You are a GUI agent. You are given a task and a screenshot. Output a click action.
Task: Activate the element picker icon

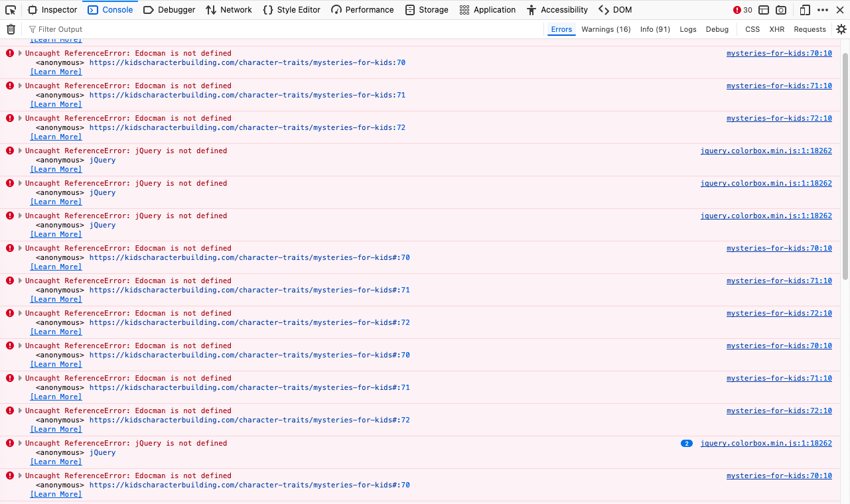[11, 10]
